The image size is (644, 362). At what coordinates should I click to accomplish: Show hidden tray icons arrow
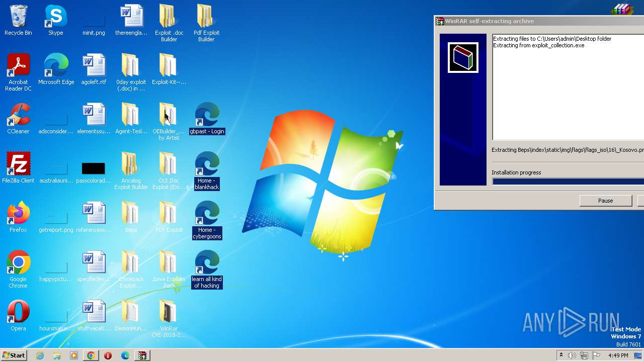(x=561, y=355)
